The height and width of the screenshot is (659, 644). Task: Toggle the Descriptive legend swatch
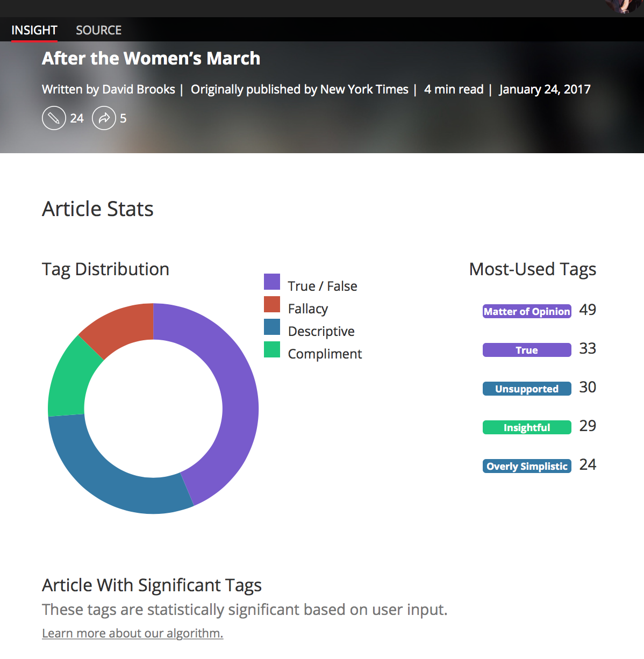[x=272, y=327]
